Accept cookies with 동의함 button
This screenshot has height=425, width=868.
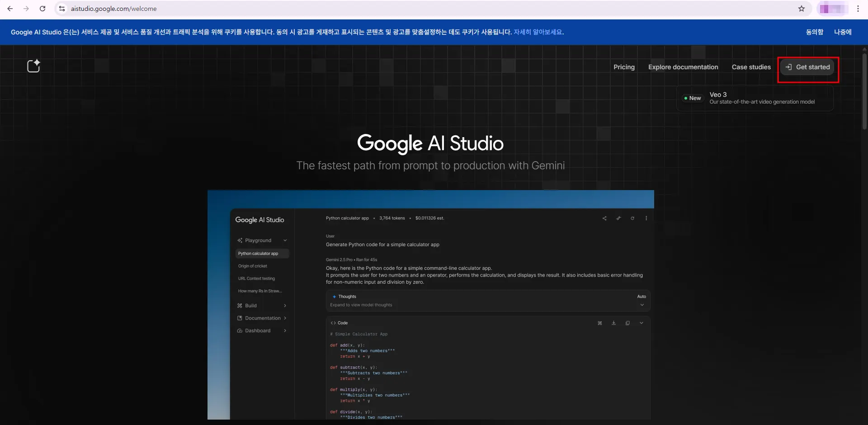tap(814, 32)
